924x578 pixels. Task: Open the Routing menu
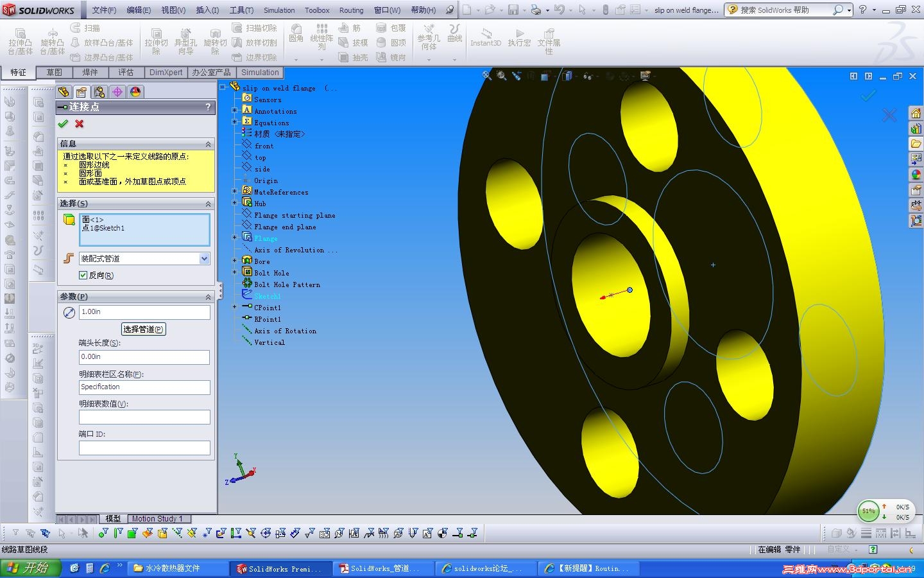(351, 10)
